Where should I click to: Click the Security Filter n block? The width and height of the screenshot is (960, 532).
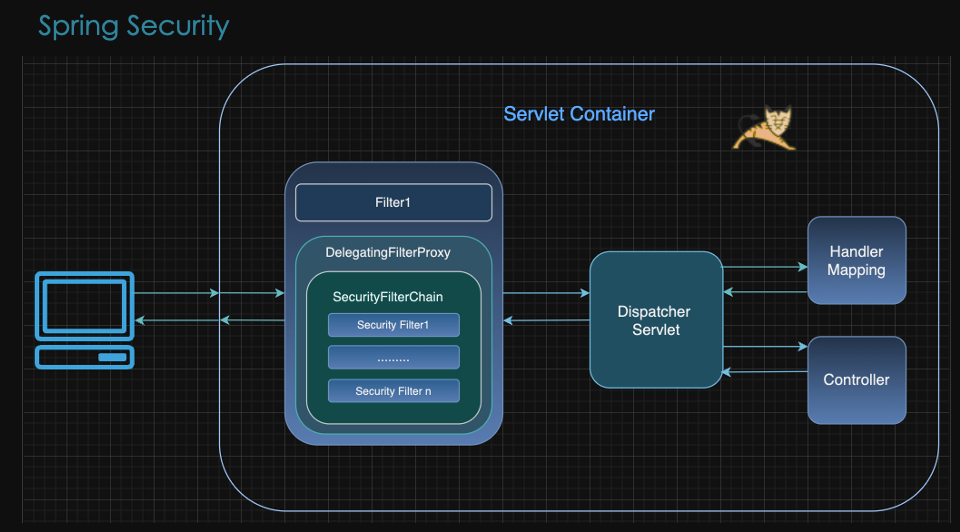tap(393, 391)
